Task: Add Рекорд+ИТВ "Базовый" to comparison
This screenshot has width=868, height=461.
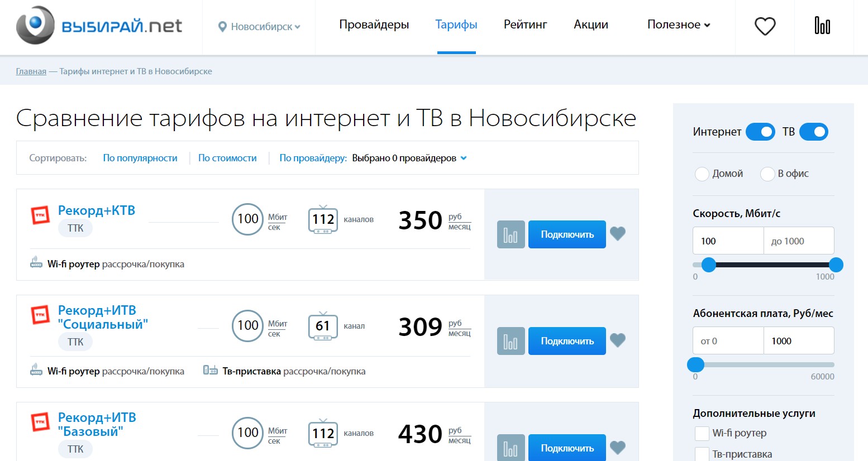Action: click(x=511, y=448)
